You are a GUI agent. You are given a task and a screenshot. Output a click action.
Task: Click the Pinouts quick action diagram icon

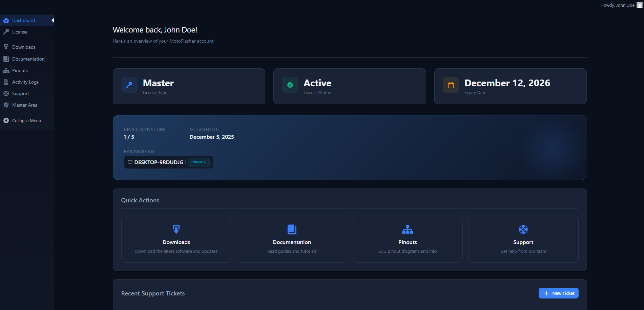[x=408, y=229]
